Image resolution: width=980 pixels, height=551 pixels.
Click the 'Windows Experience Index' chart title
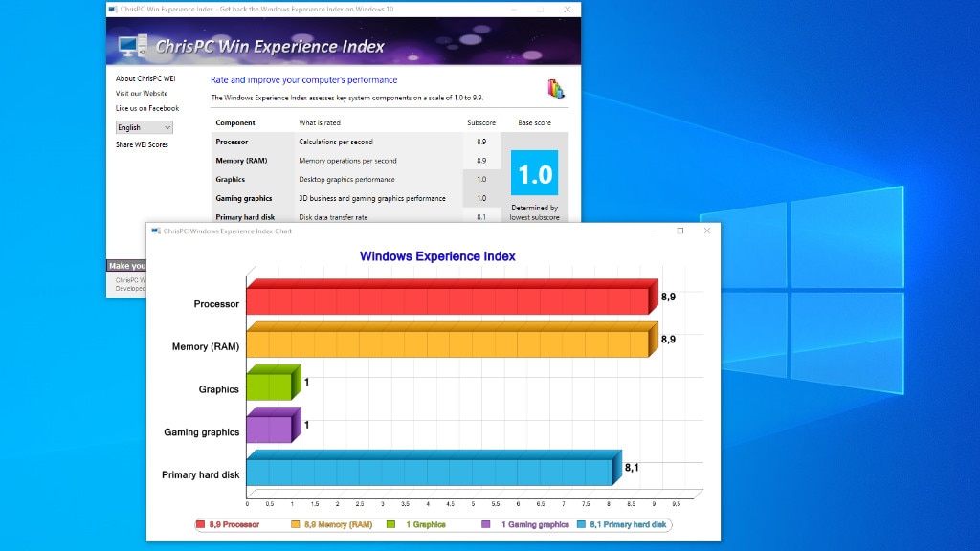437,256
